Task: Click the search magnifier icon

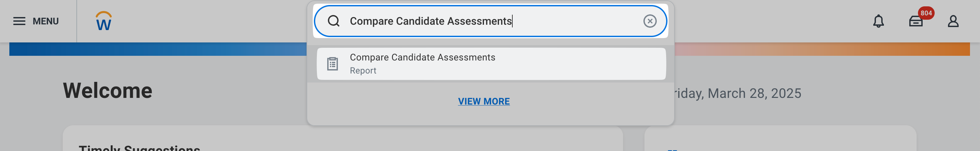Action: point(334,21)
